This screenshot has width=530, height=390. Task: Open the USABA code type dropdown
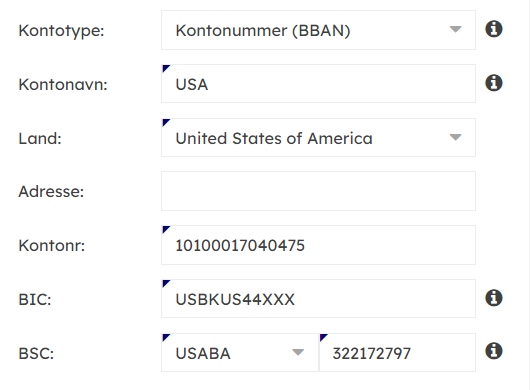240,352
